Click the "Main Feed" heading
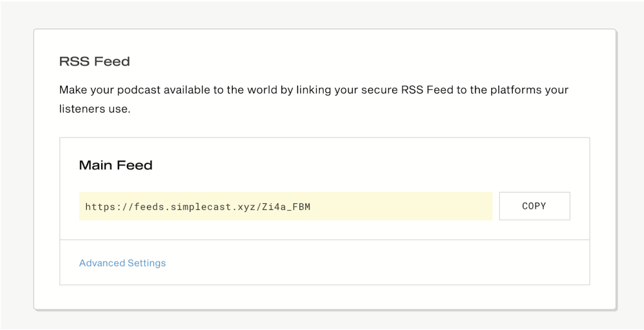This screenshot has width=644, height=330. click(116, 165)
